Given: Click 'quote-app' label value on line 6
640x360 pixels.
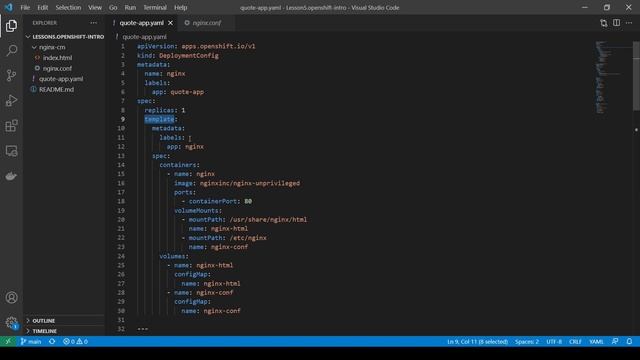Looking at the screenshot, I should coord(187,92).
